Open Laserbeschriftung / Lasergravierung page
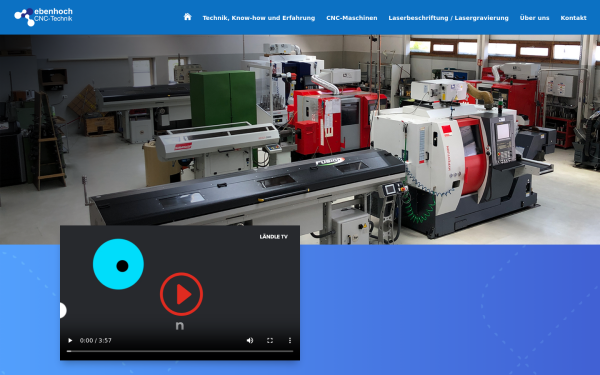This screenshot has height=375, width=600. (x=448, y=18)
